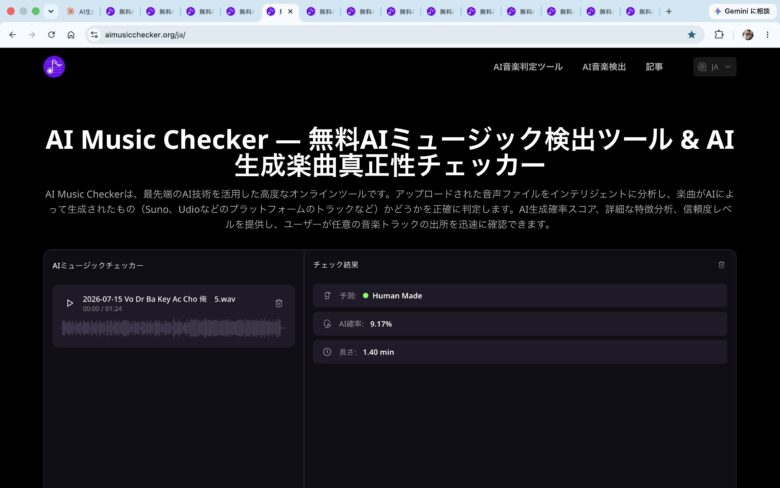Click the green full-screen window button
This screenshot has height=488, width=780.
pyautogui.click(x=36, y=11)
